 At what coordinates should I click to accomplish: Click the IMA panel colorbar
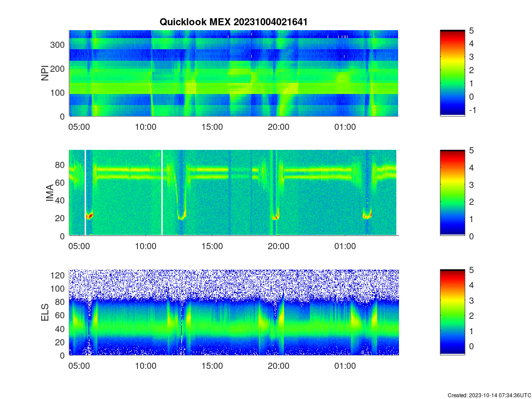pyautogui.click(x=452, y=192)
